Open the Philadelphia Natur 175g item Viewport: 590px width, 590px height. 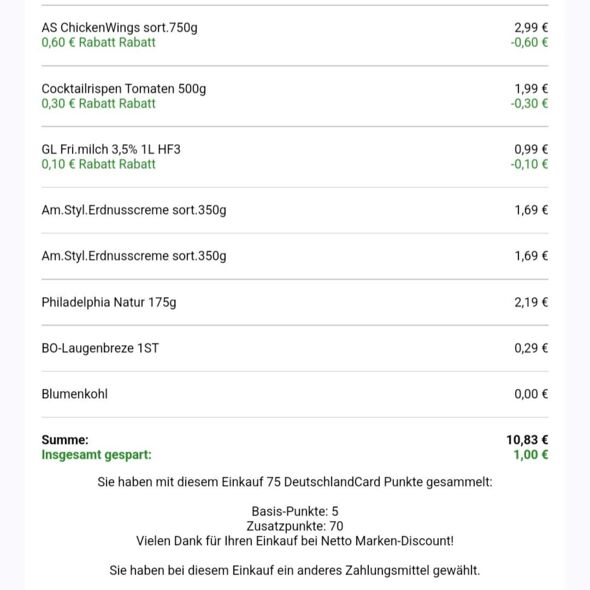[109, 303]
